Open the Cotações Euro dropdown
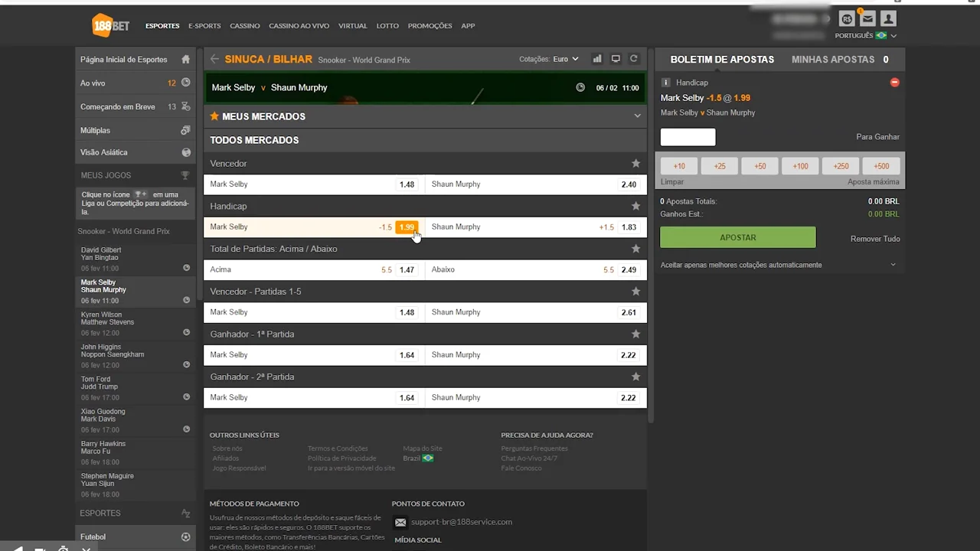The height and width of the screenshot is (551, 980). click(566, 59)
